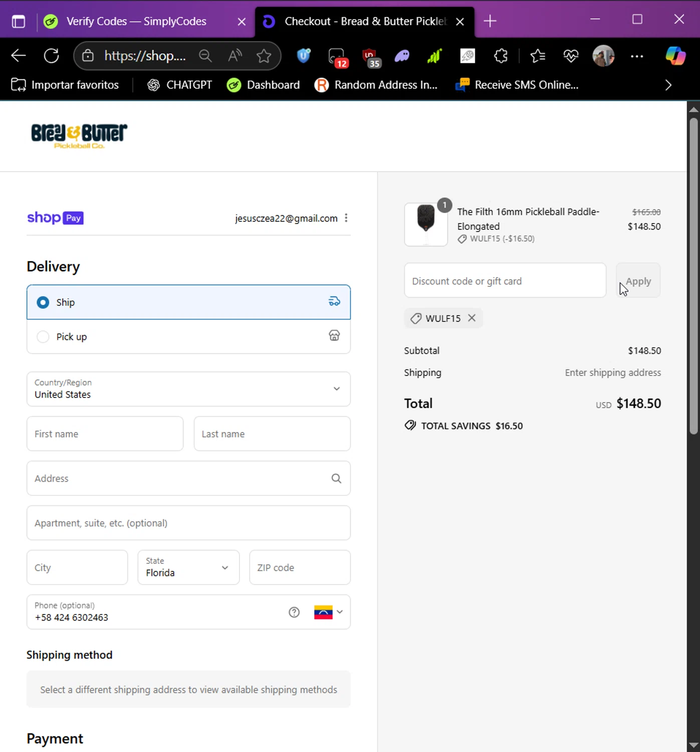The height and width of the screenshot is (752, 700).
Task: Open the browser settings ellipsis menu
Action: coord(637,56)
